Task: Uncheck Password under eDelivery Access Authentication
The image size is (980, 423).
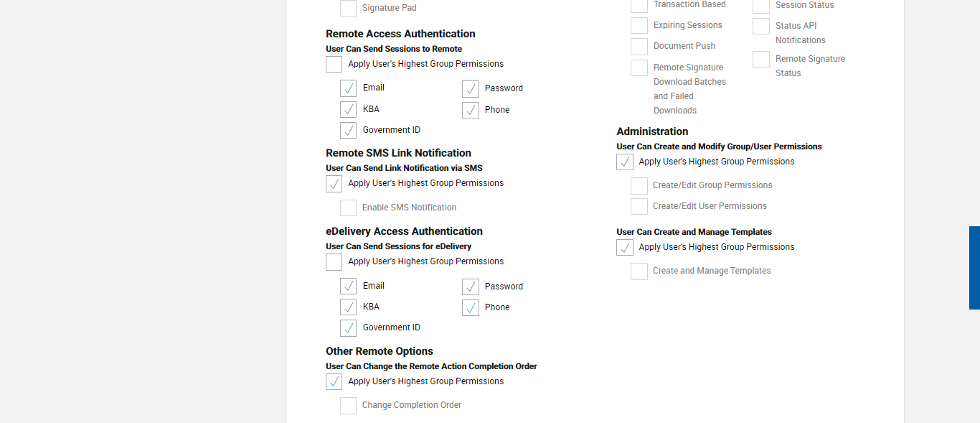Action: click(471, 287)
